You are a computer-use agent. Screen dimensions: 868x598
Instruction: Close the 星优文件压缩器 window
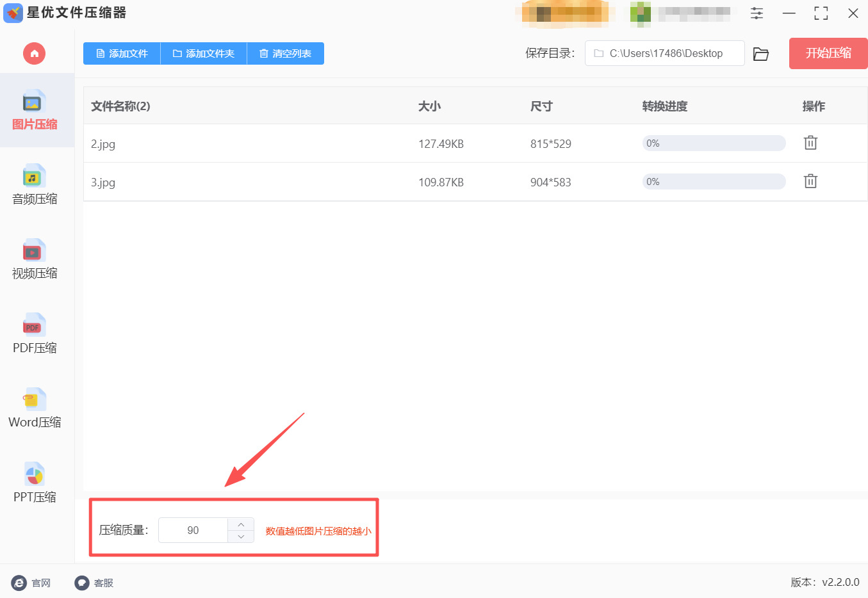click(x=853, y=13)
